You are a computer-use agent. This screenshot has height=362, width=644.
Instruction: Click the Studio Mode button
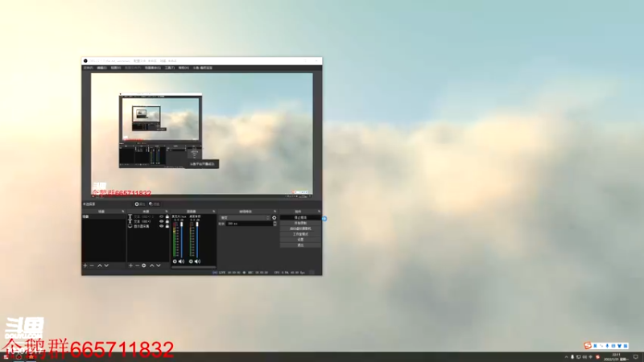pyautogui.click(x=300, y=234)
